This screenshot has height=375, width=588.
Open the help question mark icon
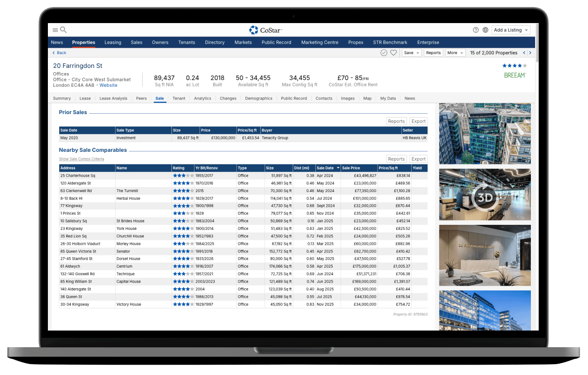475,30
